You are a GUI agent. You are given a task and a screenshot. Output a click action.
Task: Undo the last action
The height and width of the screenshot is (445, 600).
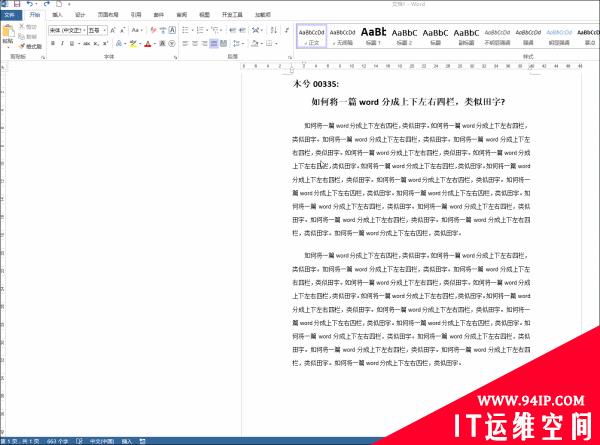tap(30, 4)
